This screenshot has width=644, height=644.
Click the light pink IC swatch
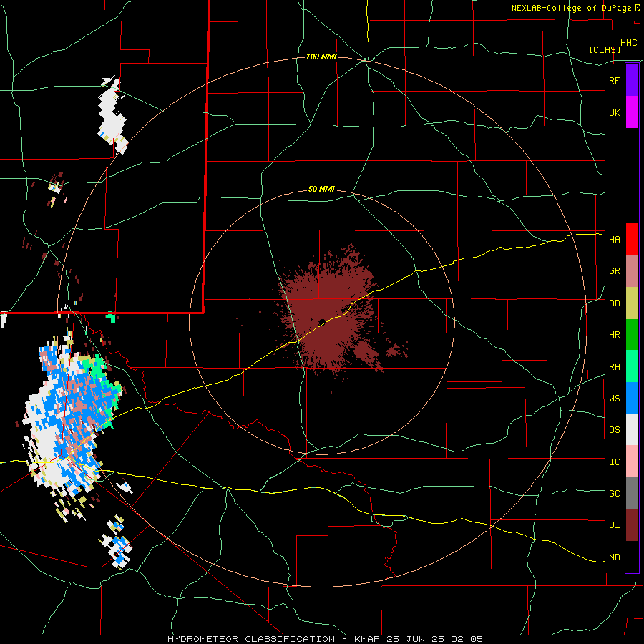[x=632, y=462]
